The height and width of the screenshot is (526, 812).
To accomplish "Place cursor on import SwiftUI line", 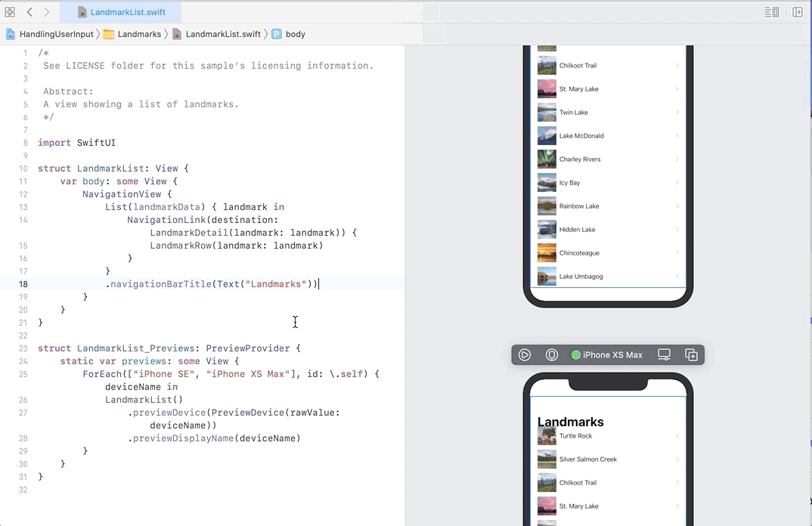I will [76, 143].
